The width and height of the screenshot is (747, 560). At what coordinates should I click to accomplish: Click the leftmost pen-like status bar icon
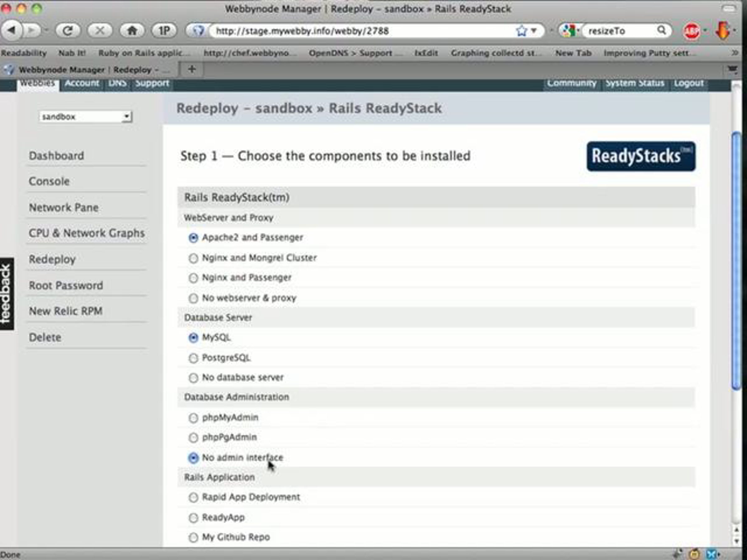[x=677, y=554]
